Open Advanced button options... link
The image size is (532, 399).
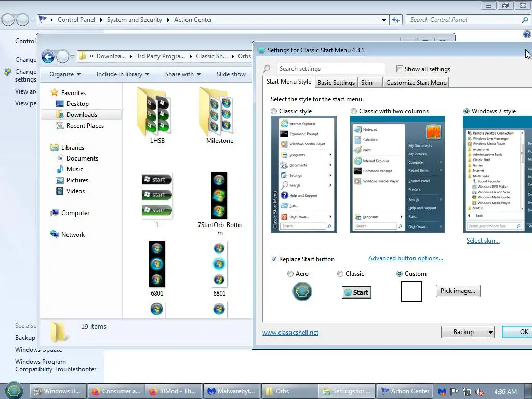(x=405, y=258)
